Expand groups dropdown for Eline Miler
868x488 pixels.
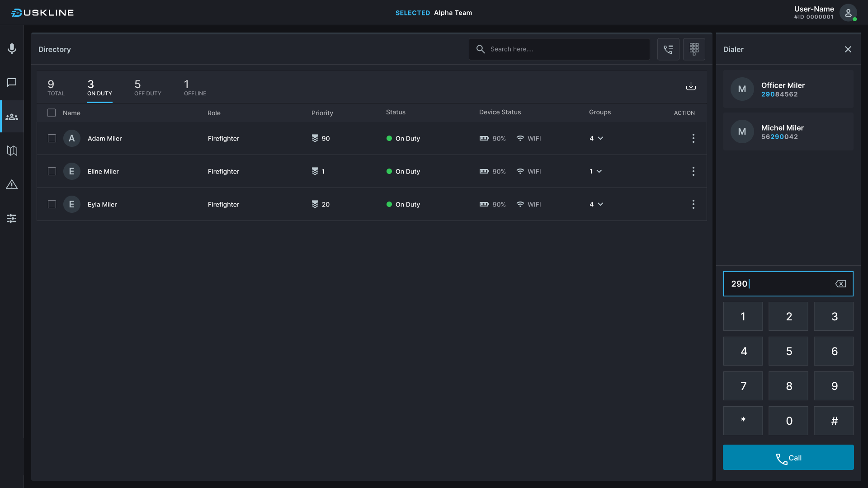599,171
